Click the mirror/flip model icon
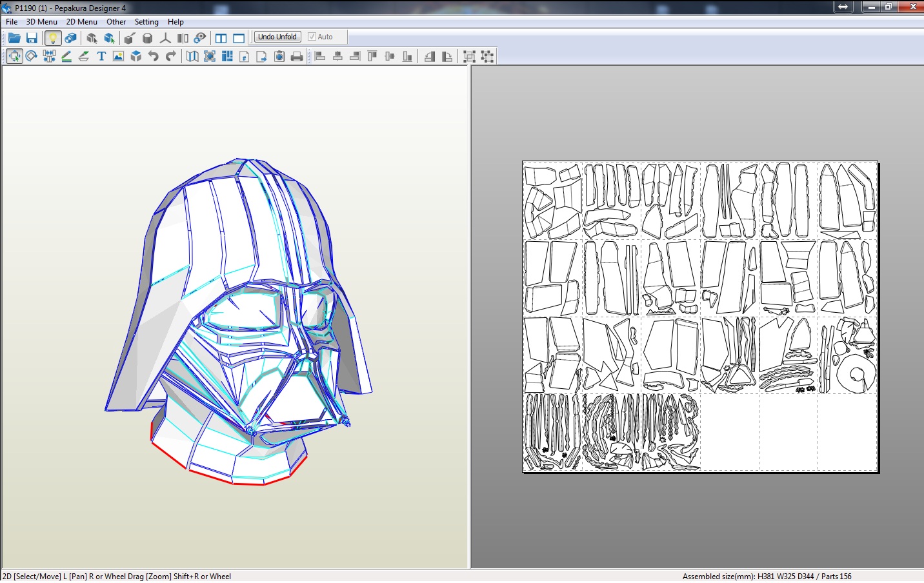Image resolution: width=924 pixels, height=583 pixels. point(183,38)
